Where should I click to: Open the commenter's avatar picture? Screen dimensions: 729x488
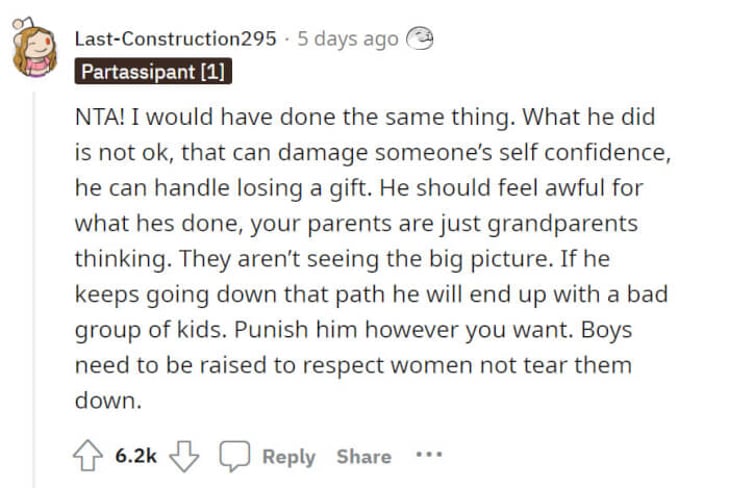pyautogui.click(x=33, y=47)
